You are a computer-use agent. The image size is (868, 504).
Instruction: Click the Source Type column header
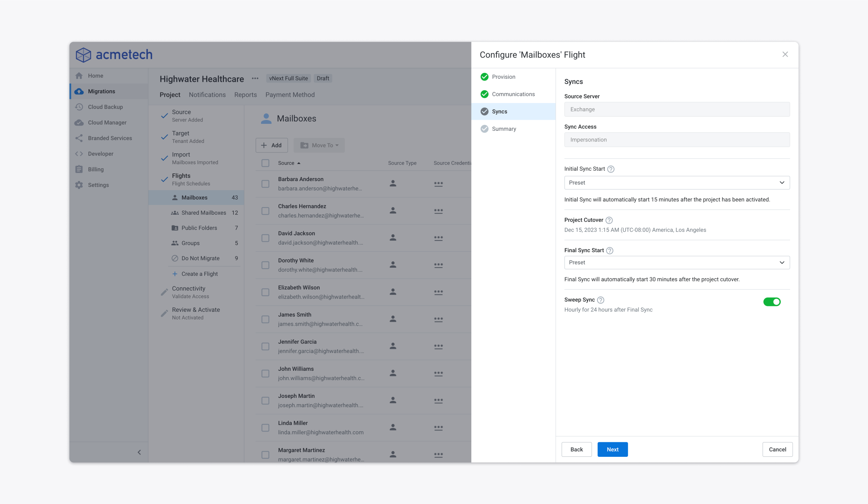pyautogui.click(x=402, y=163)
